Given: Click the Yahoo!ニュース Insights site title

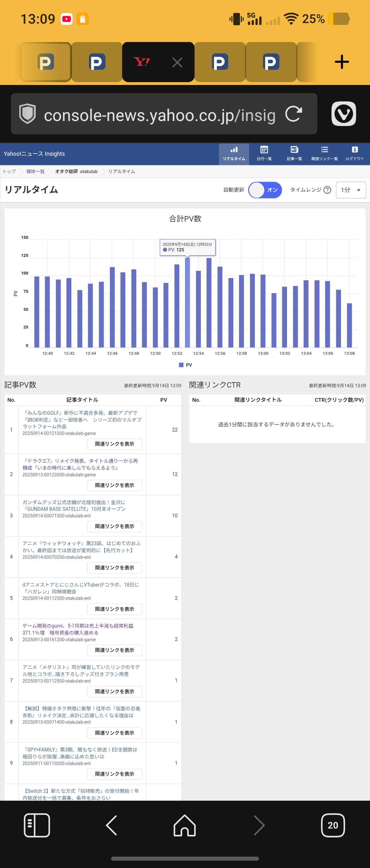Looking at the screenshot, I should (34, 154).
